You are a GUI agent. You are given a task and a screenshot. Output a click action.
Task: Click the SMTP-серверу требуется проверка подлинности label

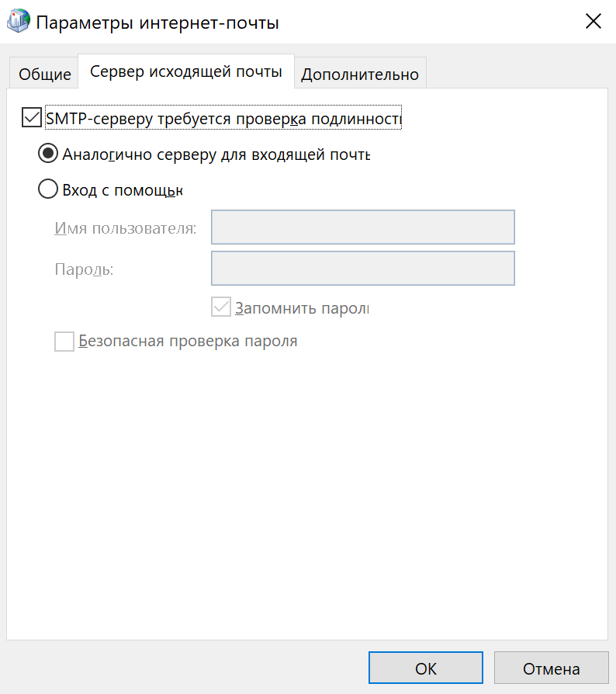click(223, 118)
